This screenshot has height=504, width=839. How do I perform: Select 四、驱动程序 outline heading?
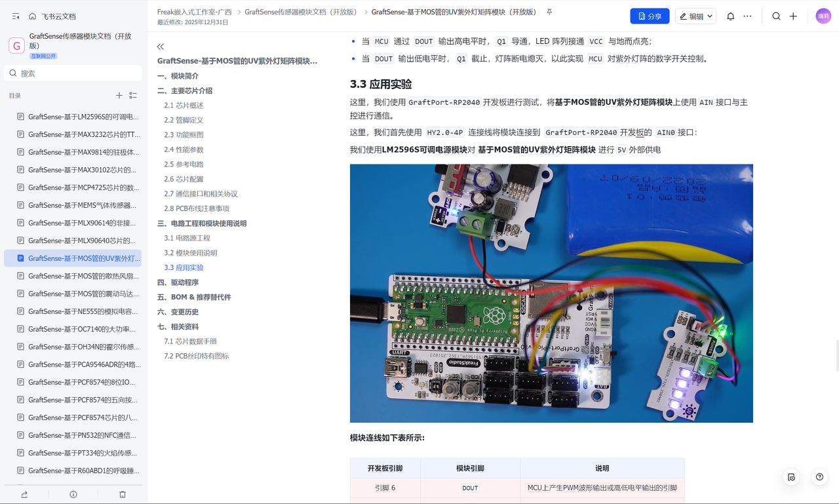coord(178,282)
